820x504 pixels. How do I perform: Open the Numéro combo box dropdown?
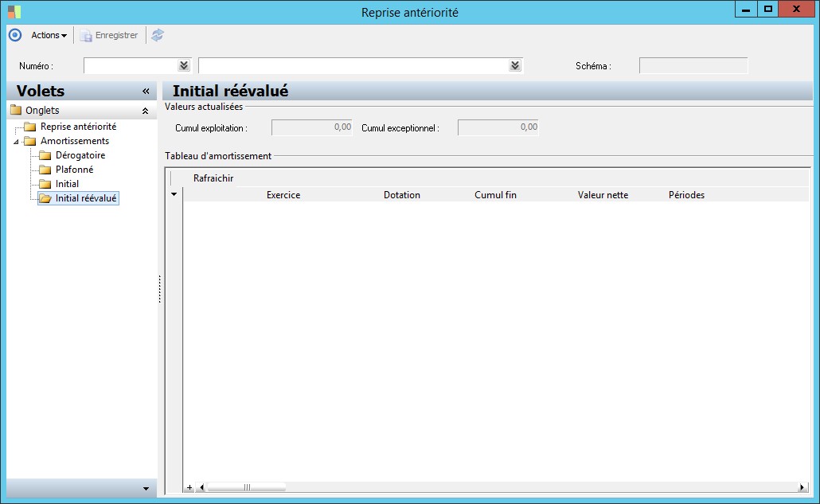tap(184, 65)
